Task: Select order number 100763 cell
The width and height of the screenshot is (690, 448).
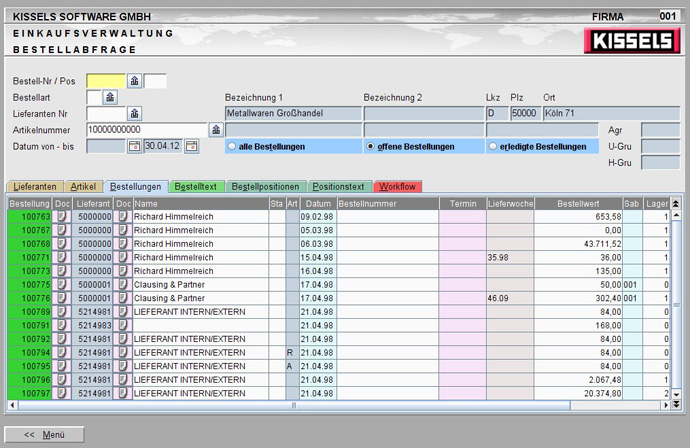Action: 29,217
